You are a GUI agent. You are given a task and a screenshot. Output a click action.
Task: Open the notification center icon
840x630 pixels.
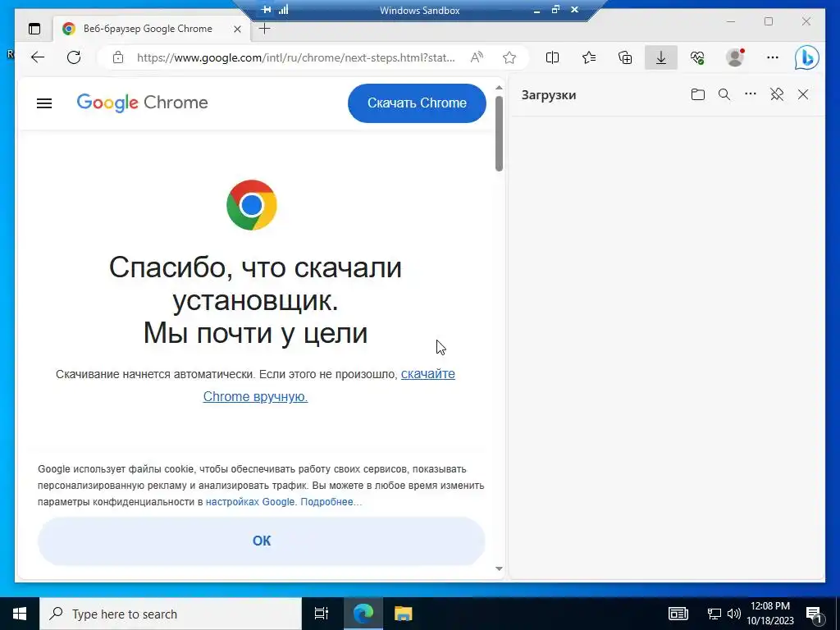click(815, 614)
